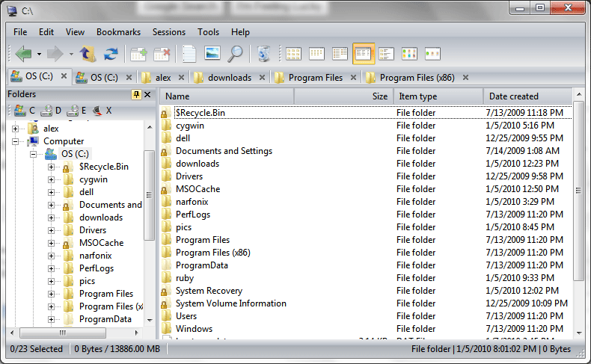591x364 pixels.
Task: Switch to the Program Files (x86) tab
Action: click(x=417, y=78)
